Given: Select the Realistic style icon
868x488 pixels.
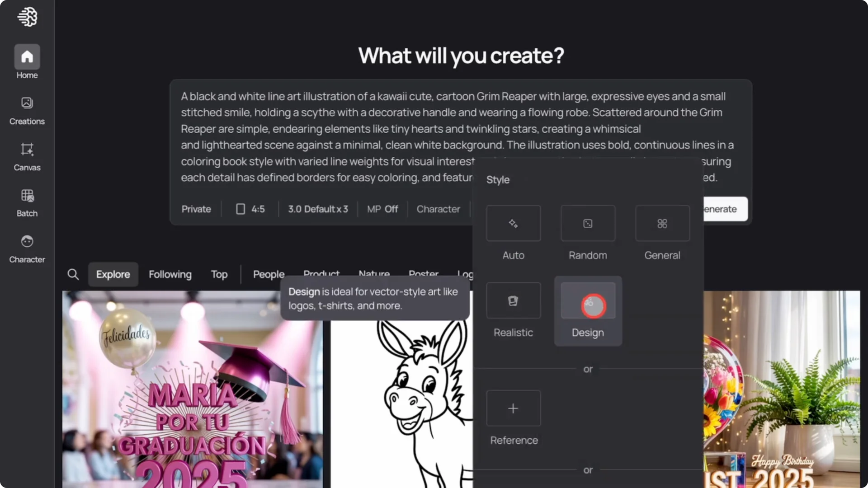Looking at the screenshot, I should pos(513,300).
